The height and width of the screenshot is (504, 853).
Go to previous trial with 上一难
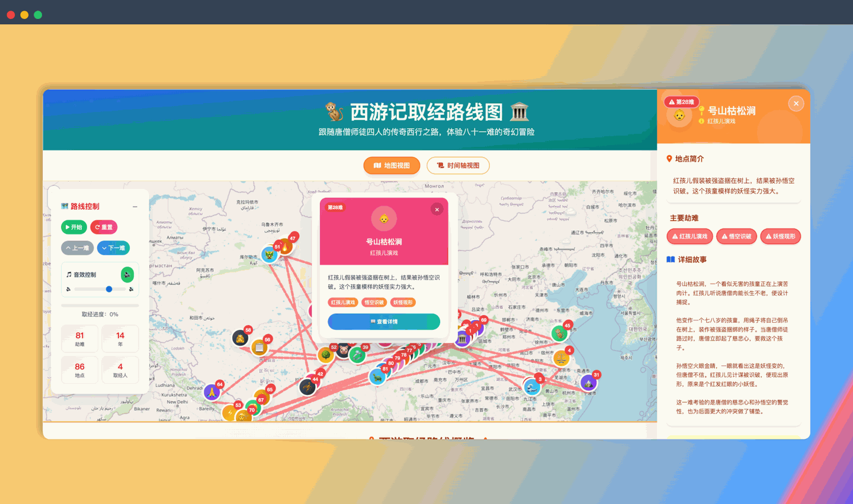(78, 248)
